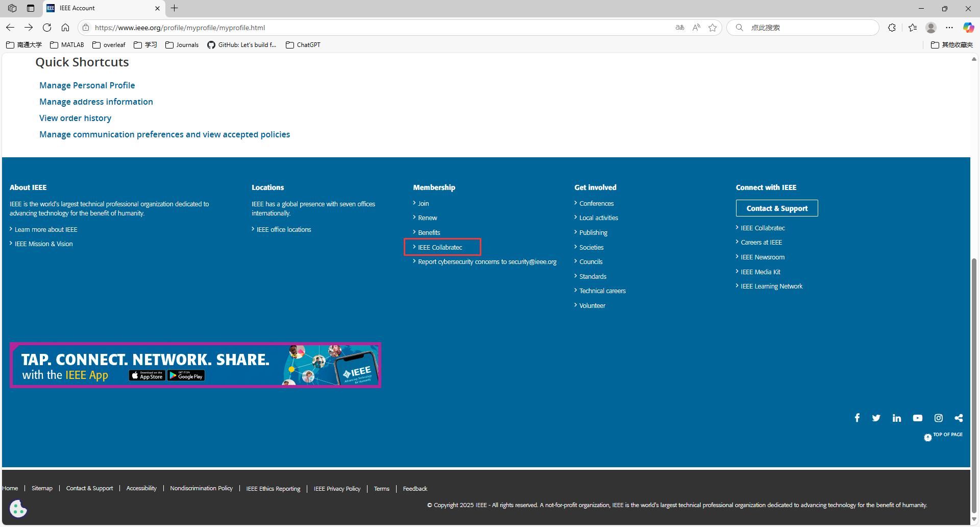The height and width of the screenshot is (527, 980).
Task: Click the App Store download badge
Action: click(147, 375)
